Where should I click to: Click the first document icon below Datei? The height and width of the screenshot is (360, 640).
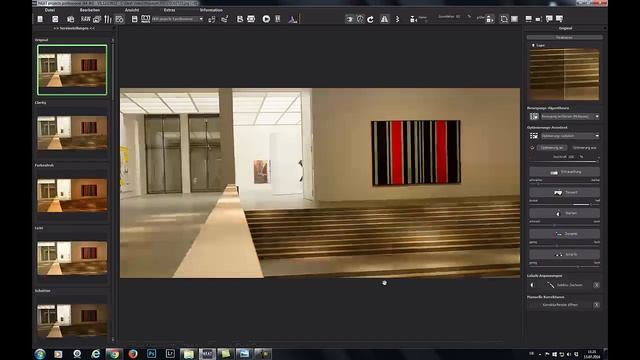pyautogui.click(x=40, y=19)
